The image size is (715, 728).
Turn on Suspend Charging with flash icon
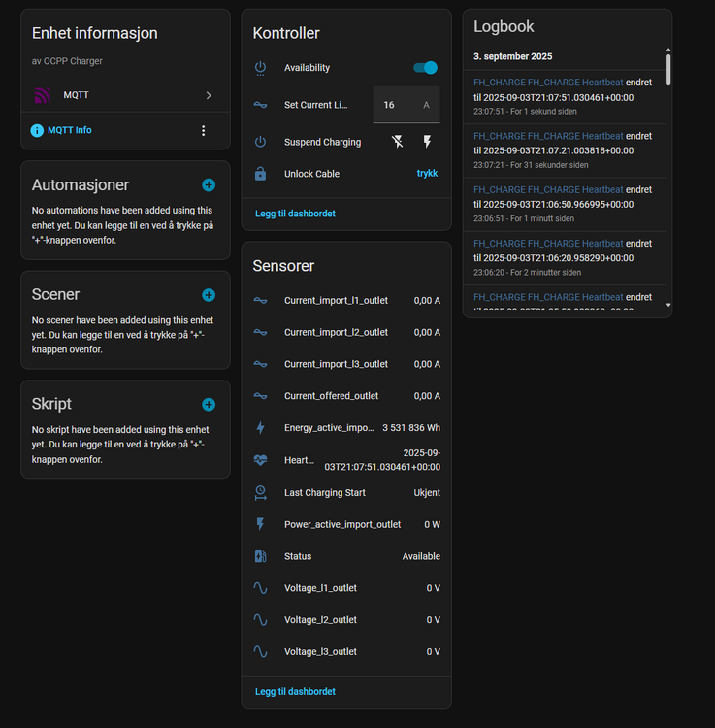427,142
